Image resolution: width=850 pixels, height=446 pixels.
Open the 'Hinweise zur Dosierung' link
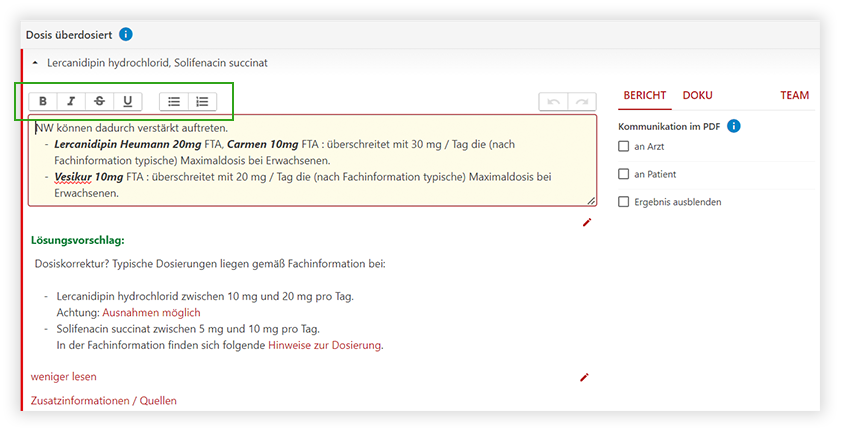(x=324, y=346)
